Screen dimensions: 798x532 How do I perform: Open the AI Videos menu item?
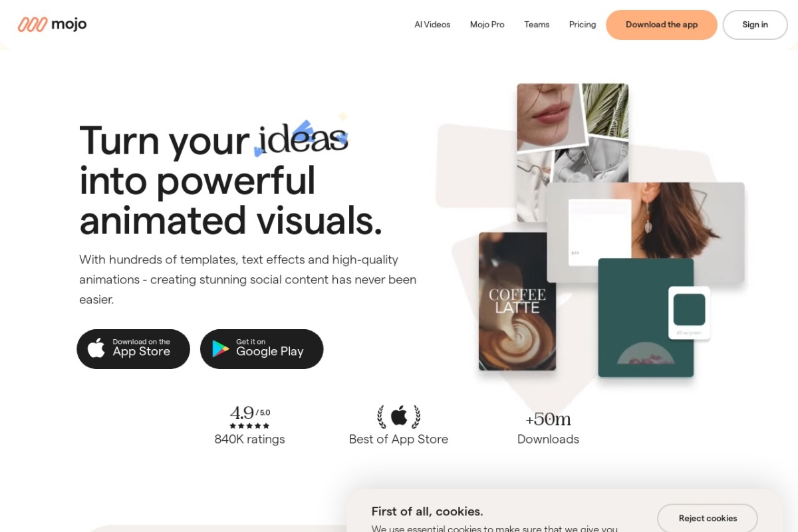click(x=432, y=25)
